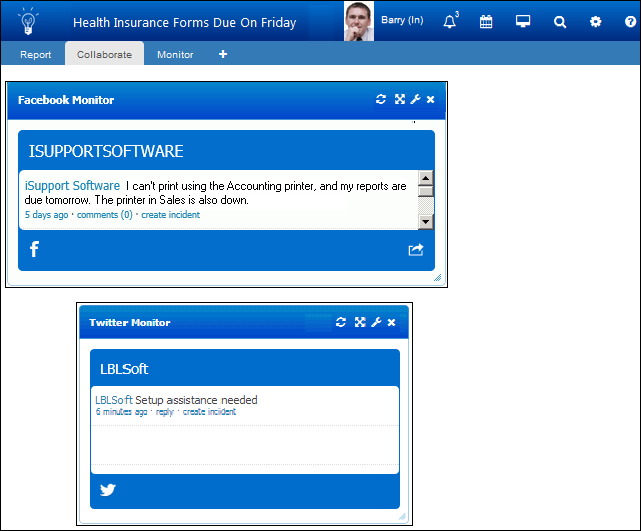Screen dimensions: 641x531
Task: Refresh the Twitter Monitor widget
Action: tap(341, 322)
